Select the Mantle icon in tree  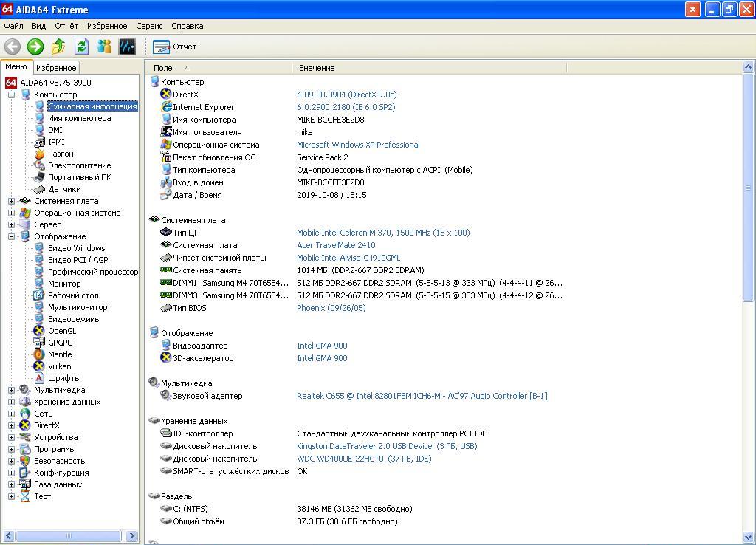pos(40,354)
